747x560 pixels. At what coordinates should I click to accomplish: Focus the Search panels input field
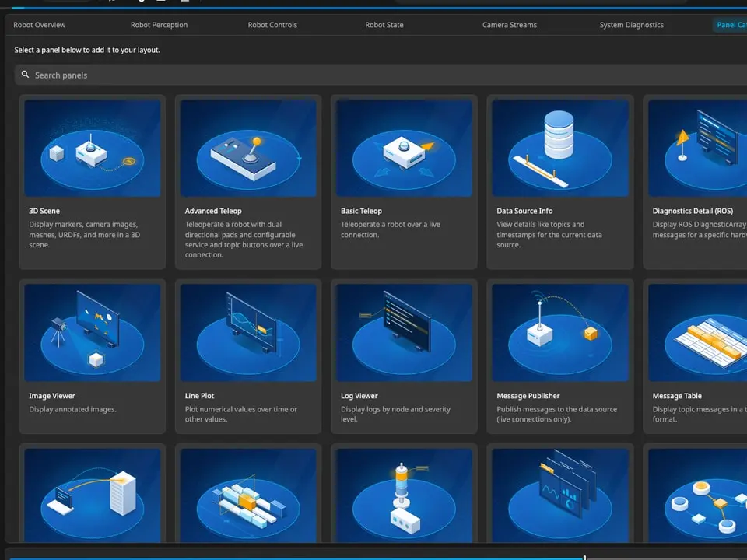click(381, 75)
